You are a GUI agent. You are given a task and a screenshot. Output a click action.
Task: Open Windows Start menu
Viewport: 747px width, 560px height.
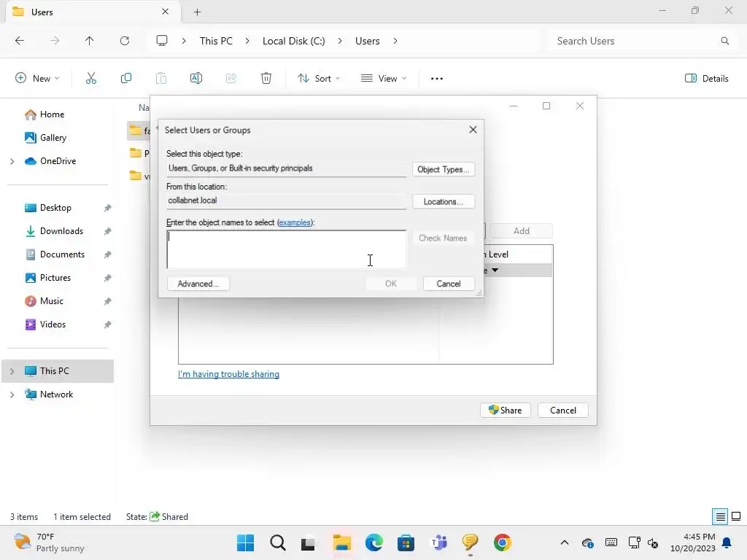[x=245, y=542]
